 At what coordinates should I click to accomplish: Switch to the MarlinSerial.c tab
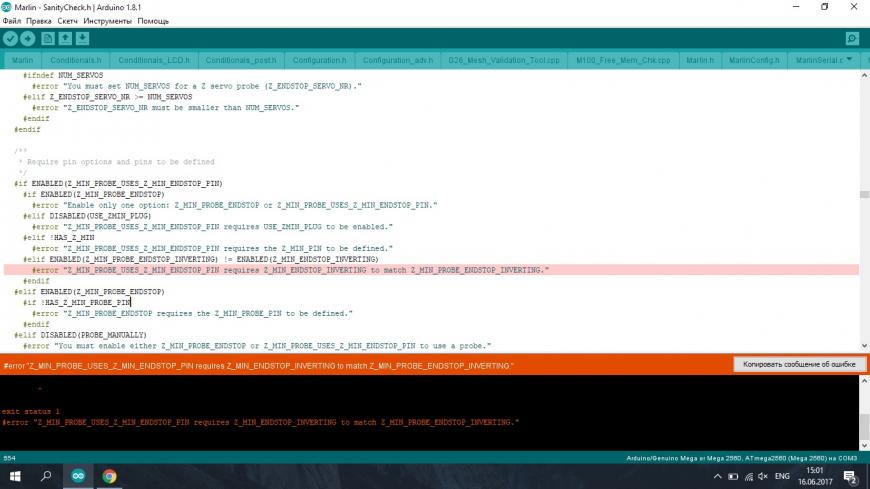click(820, 60)
